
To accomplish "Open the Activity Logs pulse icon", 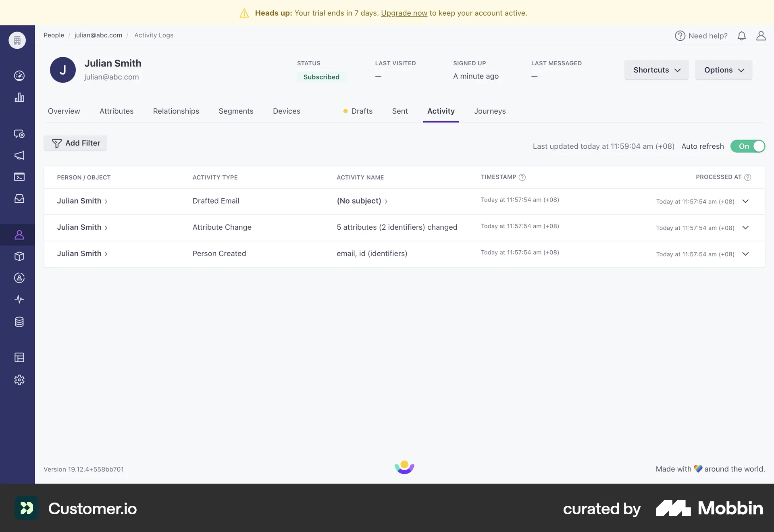I will tap(19, 299).
